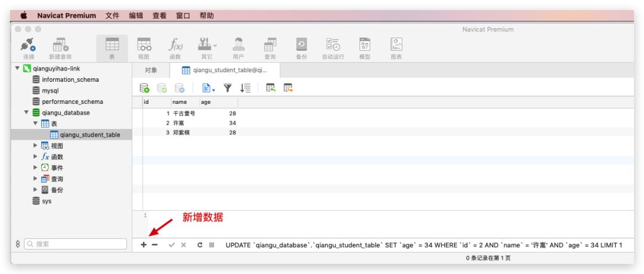The height and width of the screenshot is (274, 644).
Task: Collapse the qianguyihao-link connection
Action: [17, 68]
